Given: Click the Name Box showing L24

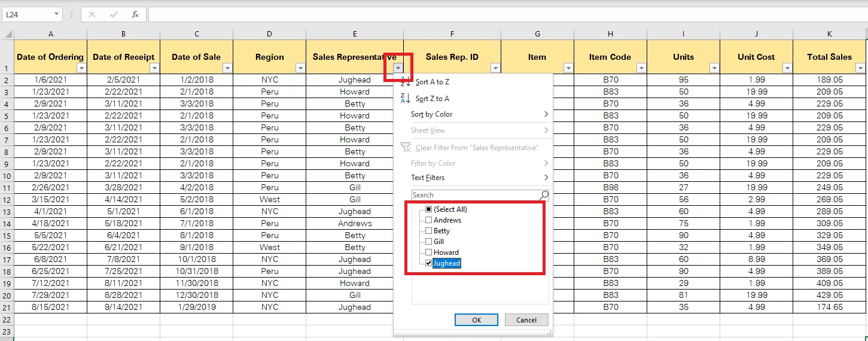Looking at the screenshot, I should pos(28,14).
